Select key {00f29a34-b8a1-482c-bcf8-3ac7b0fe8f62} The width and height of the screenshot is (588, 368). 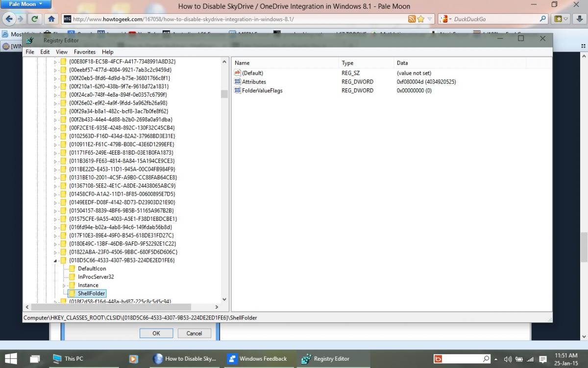pos(119,111)
